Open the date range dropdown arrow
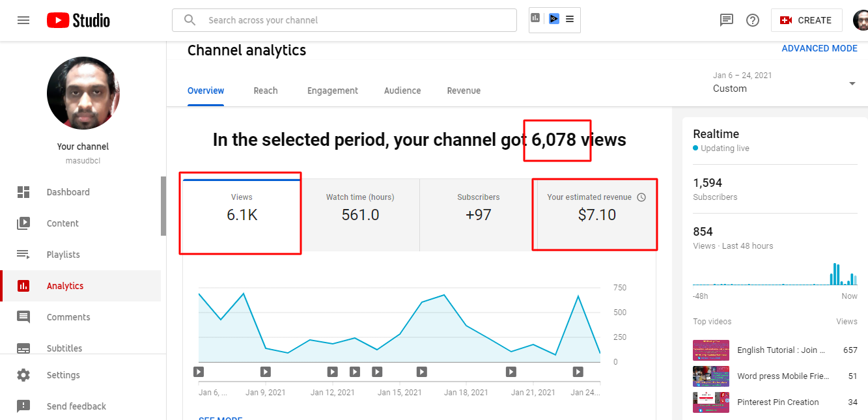This screenshot has height=420, width=868. (852, 83)
